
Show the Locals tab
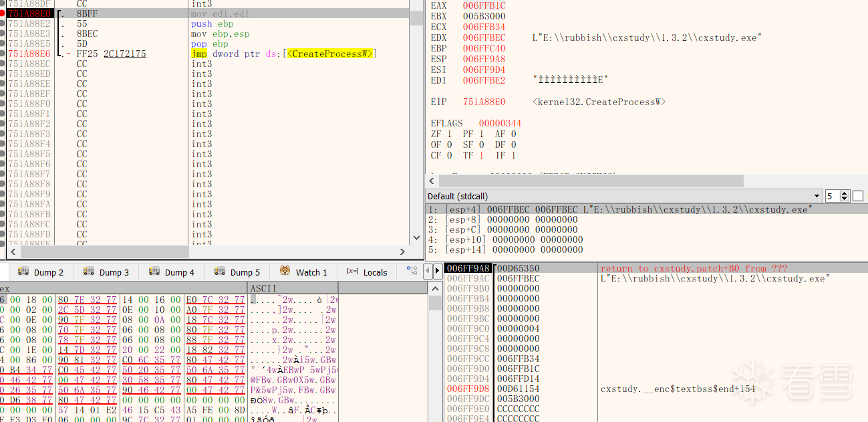click(368, 272)
